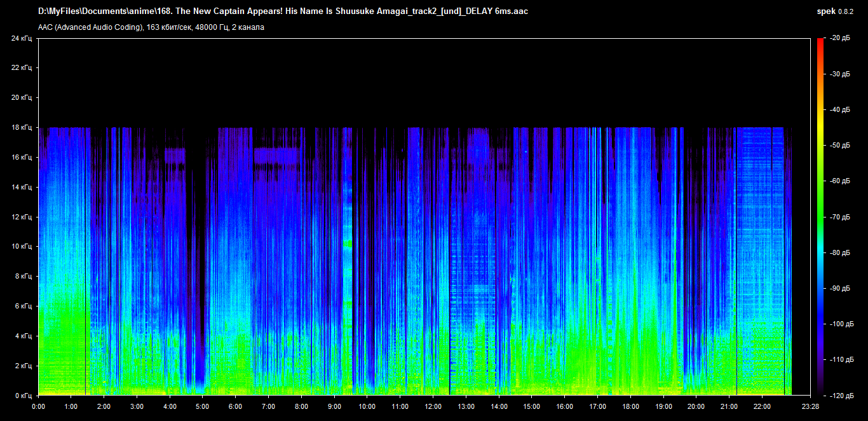Click the 18:00 time axis marker

click(x=630, y=406)
